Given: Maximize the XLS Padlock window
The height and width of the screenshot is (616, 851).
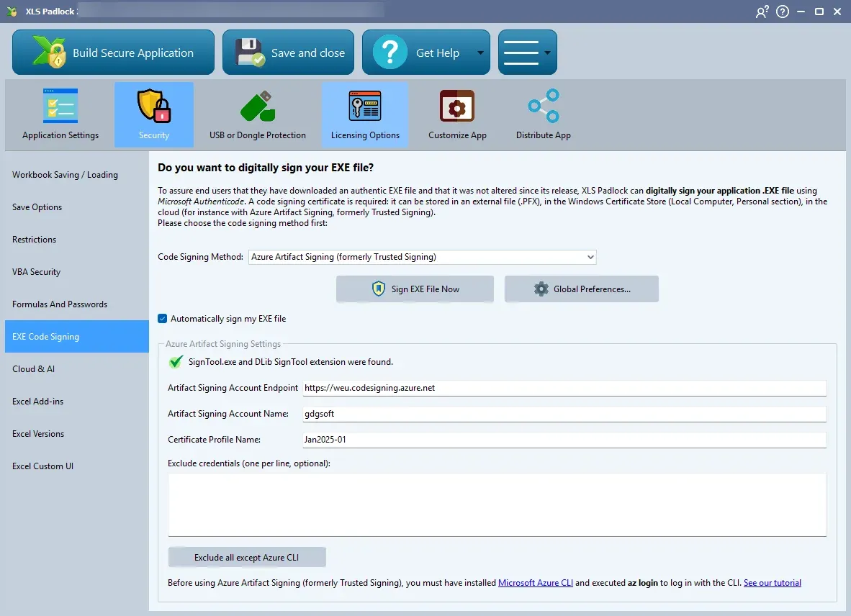Looking at the screenshot, I should (x=819, y=12).
